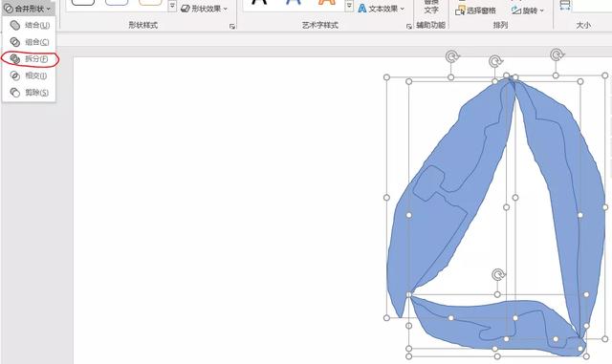Viewport: 612px width, 364px height.
Task: Click the 组合 combine icon
Action: coord(15,42)
